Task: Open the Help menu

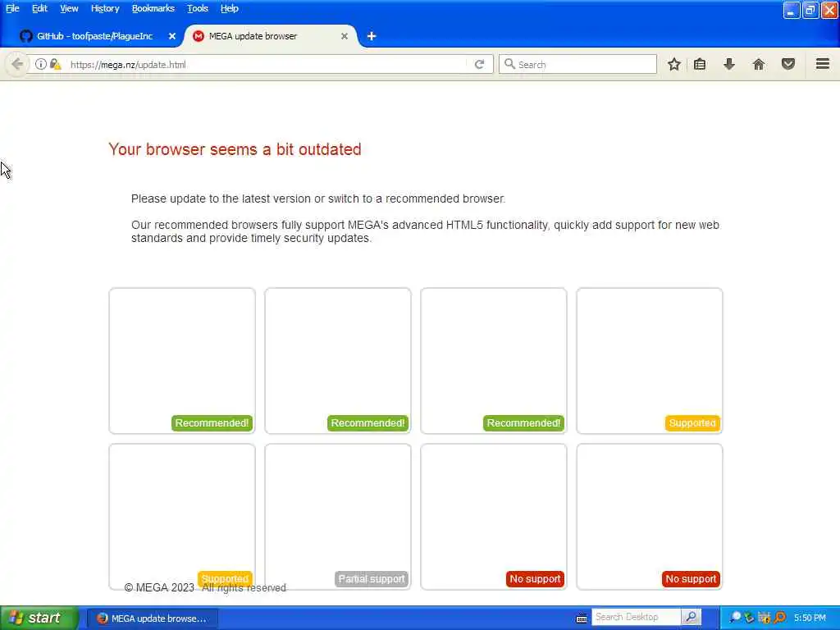Action: [x=230, y=8]
